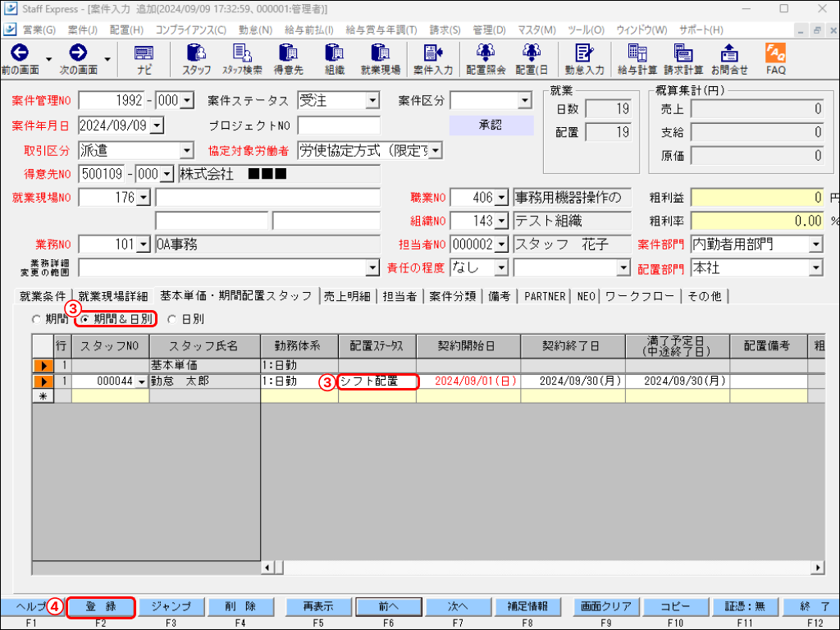This screenshot has width=840, height=630.
Task: Open the 営業(G) menu
Action: (39, 30)
